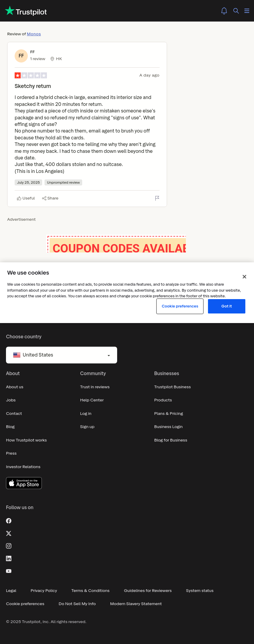
Task: Share the Sketchy return review
Action: pyautogui.click(x=50, y=198)
